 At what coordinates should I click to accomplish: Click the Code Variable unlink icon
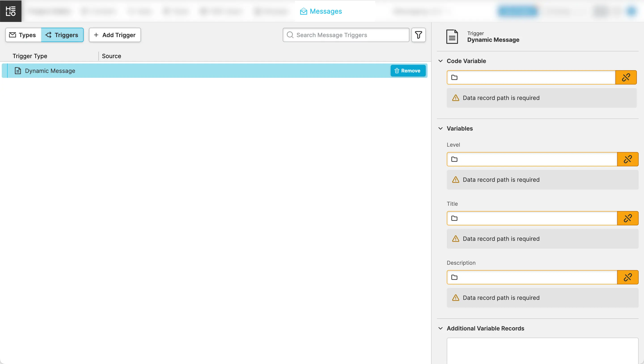(626, 78)
